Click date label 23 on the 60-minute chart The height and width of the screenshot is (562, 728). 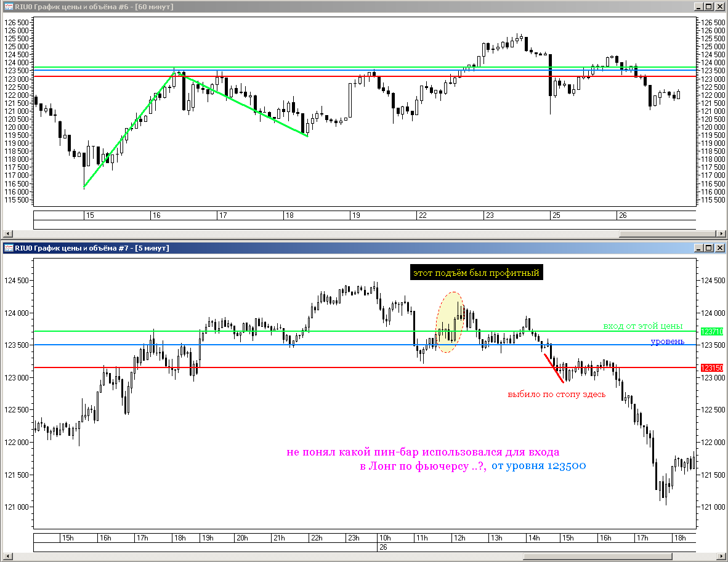click(x=490, y=215)
